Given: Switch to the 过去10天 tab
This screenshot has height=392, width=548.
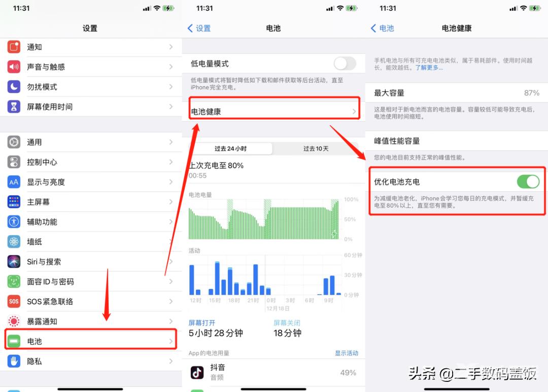Looking at the screenshot, I should click(x=316, y=149).
